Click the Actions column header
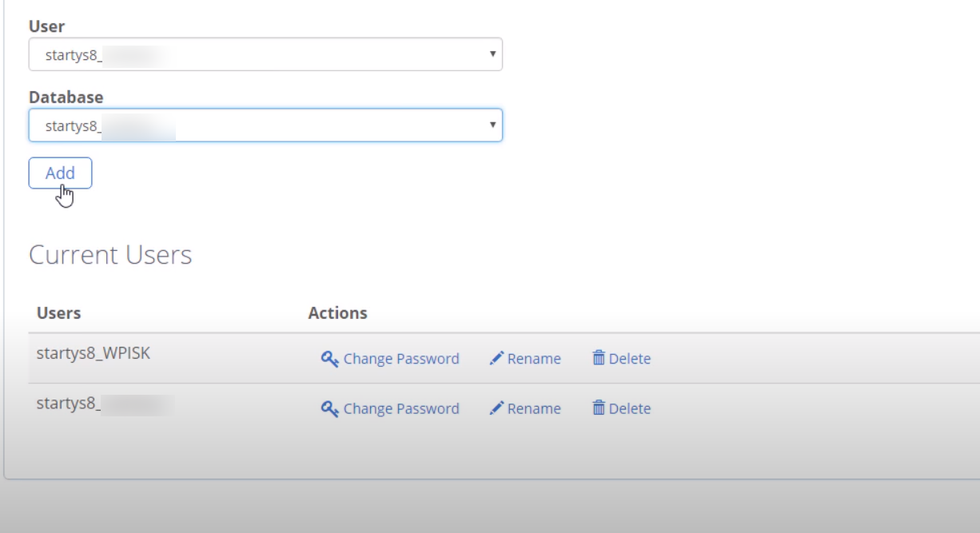 [x=337, y=312]
